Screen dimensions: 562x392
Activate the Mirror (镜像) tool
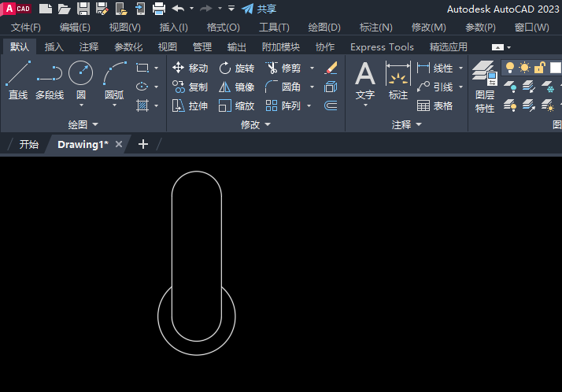(x=237, y=87)
